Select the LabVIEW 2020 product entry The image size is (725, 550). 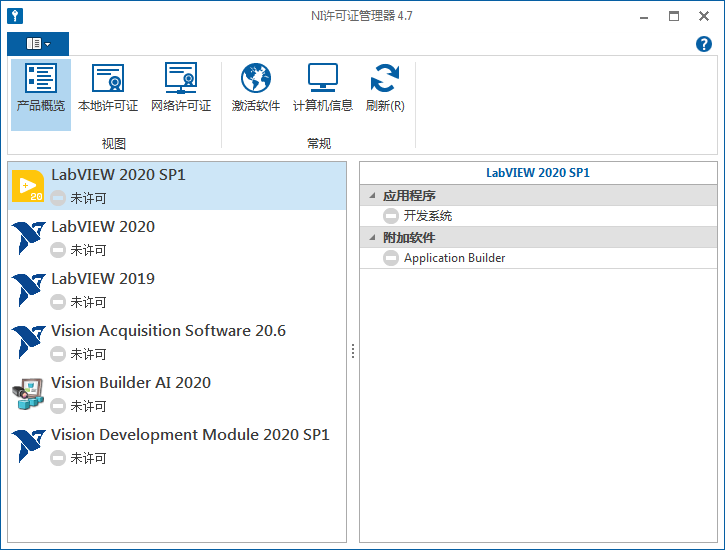pos(177,238)
